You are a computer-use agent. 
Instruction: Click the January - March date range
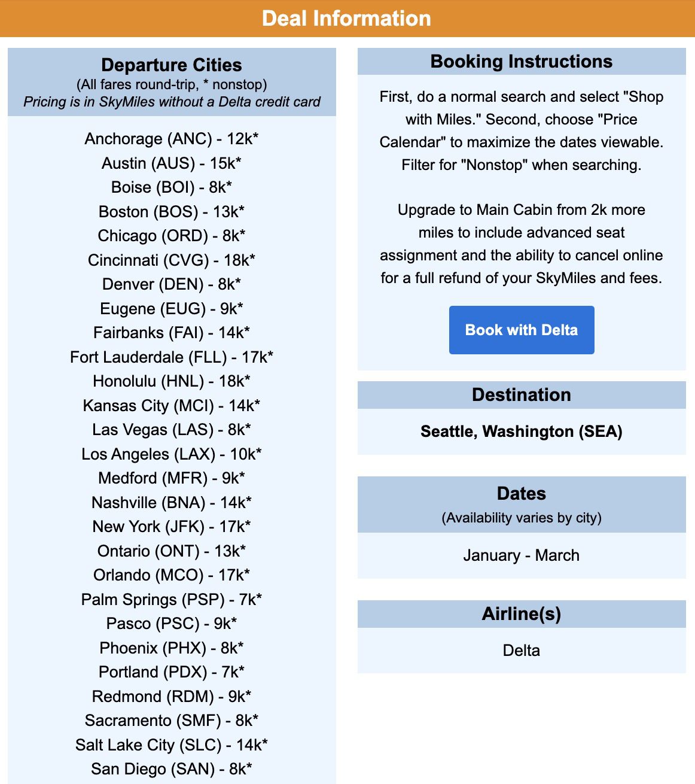[x=521, y=555]
